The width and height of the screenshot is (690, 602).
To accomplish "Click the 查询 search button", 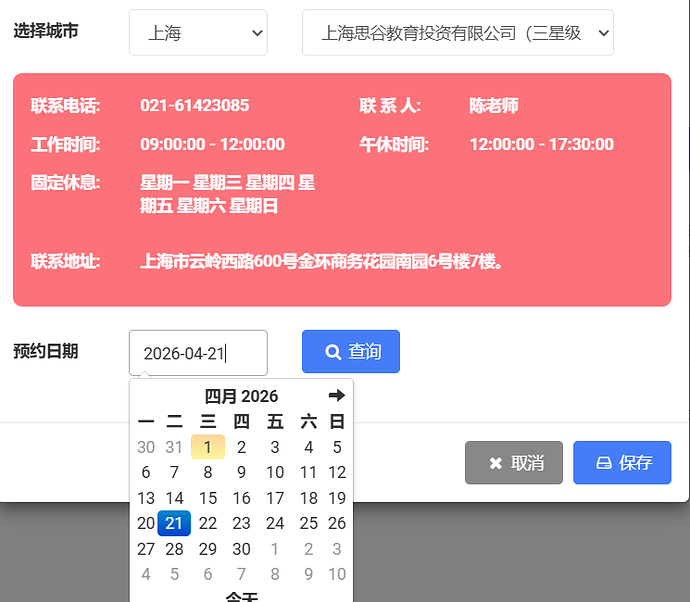I will (351, 352).
